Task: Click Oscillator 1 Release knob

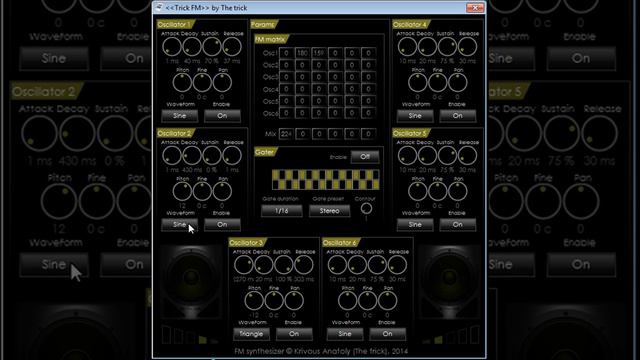Action: click(232, 47)
